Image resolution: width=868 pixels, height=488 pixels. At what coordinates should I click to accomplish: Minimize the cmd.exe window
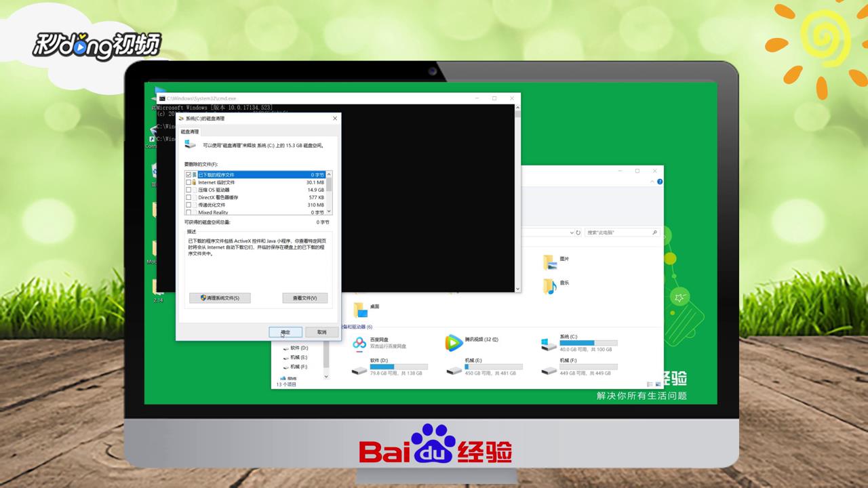coord(476,98)
